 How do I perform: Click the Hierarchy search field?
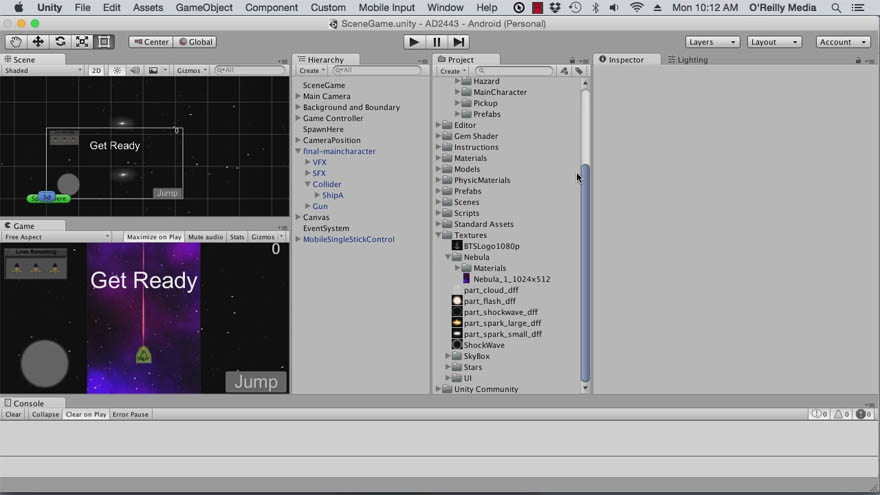(x=377, y=70)
